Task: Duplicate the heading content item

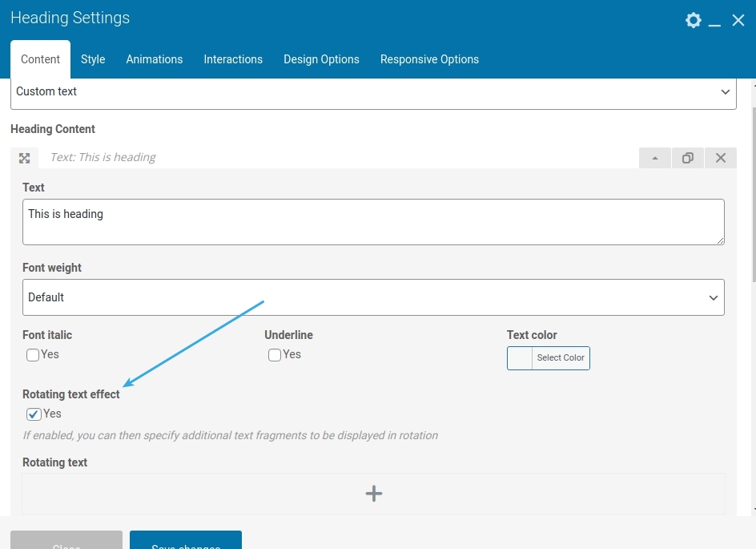Action: pos(687,158)
